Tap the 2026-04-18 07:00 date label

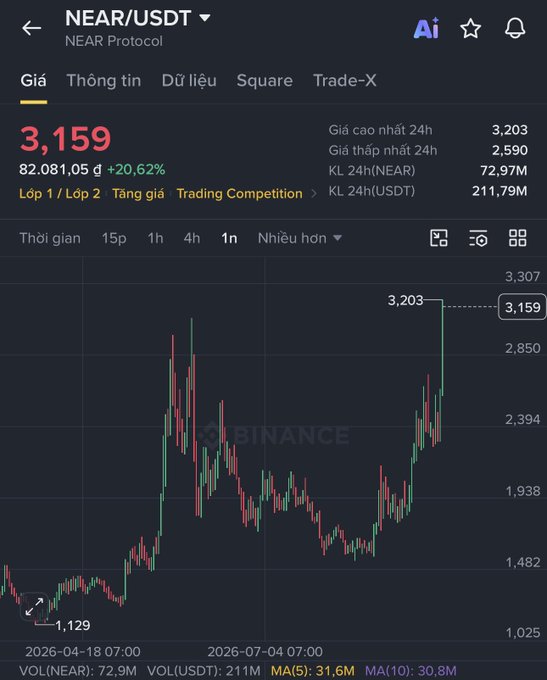[x=83, y=651]
